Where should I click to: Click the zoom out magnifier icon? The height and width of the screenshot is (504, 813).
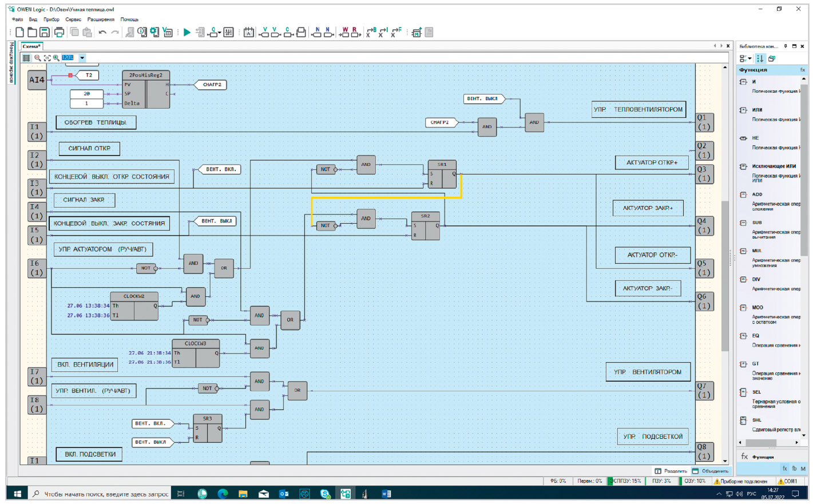tap(38, 58)
